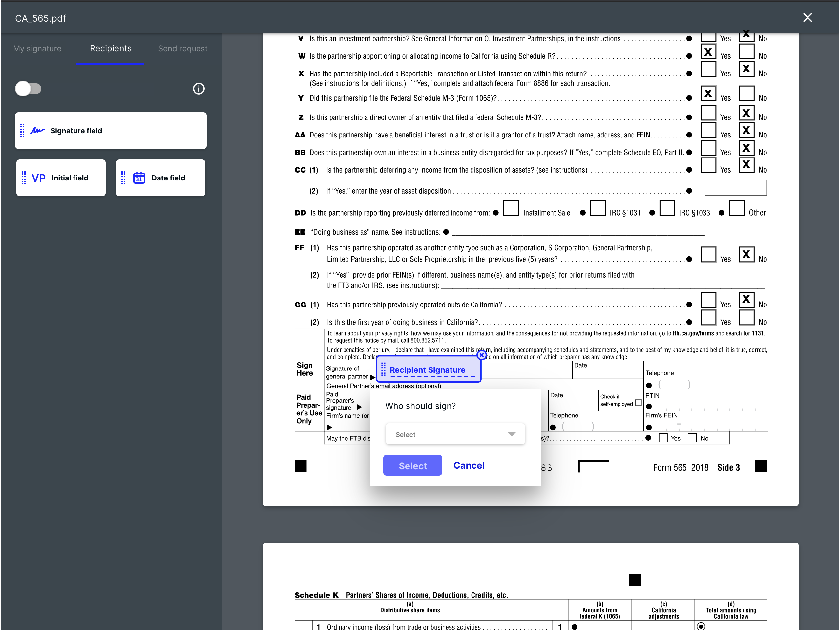
Task: Remove the Recipient Signature field with its X
Action: pos(481,355)
